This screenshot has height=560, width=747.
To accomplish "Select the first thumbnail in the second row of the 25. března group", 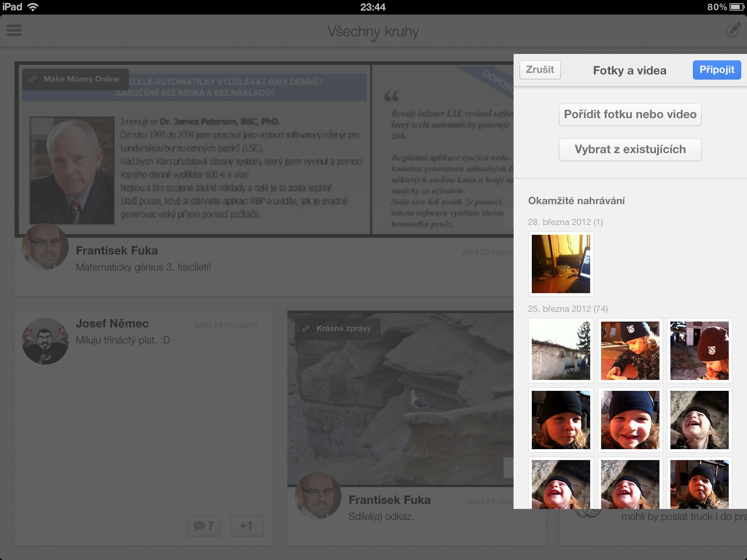I will pos(561,420).
